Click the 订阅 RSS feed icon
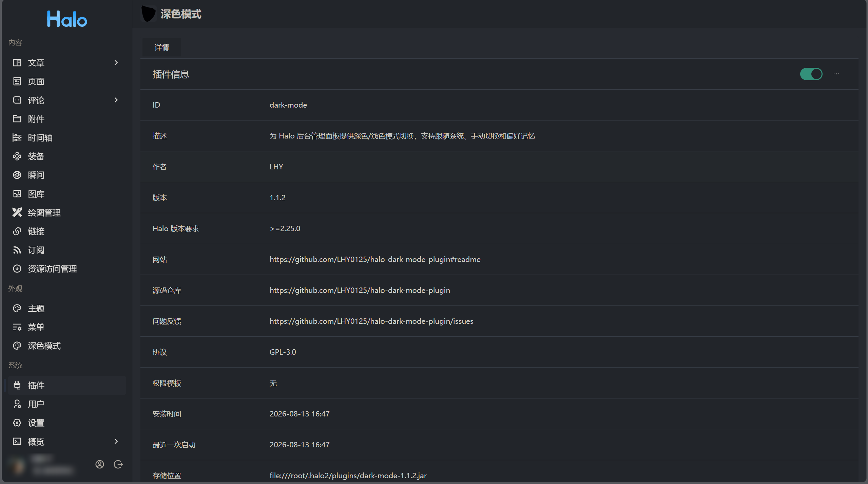Image resolution: width=868 pixels, height=484 pixels. tap(17, 250)
